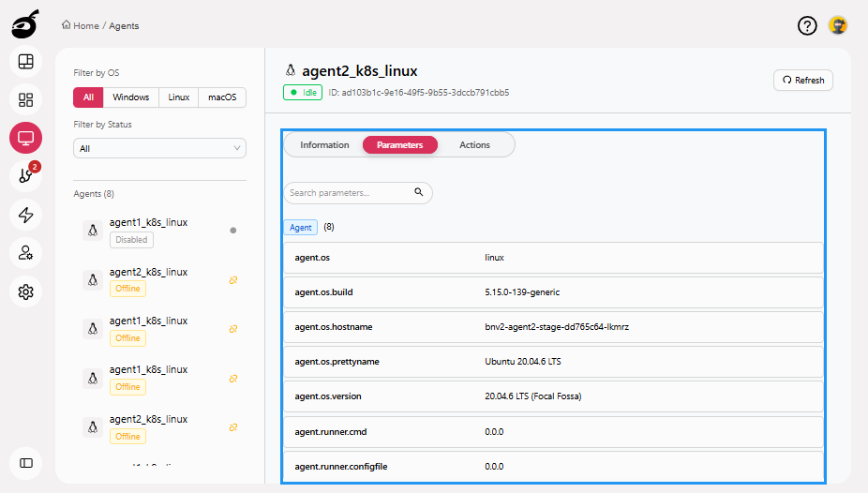Switch to the Parameters tab
Screen dimensions: 868x493
[x=399, y=145]
